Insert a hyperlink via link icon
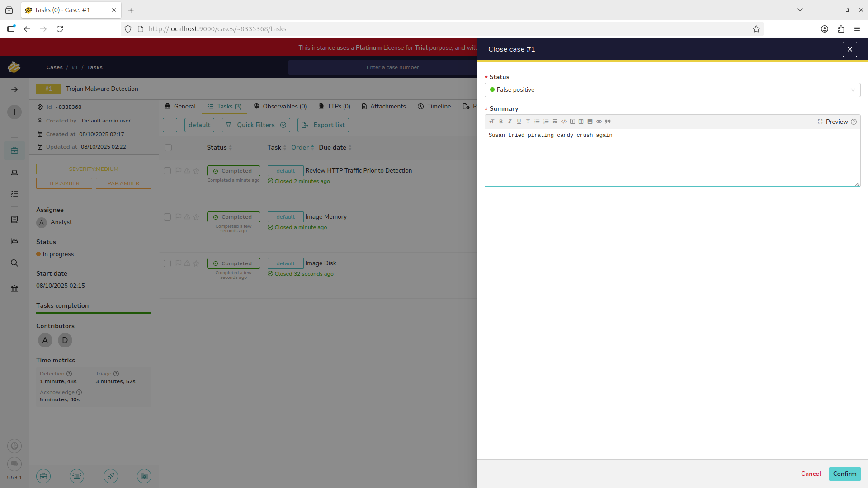868x488 pixels. pos(599,122)
